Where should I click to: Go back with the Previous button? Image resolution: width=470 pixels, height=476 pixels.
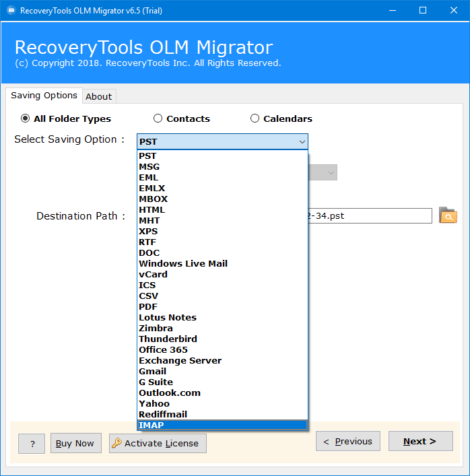click(348, 441)
